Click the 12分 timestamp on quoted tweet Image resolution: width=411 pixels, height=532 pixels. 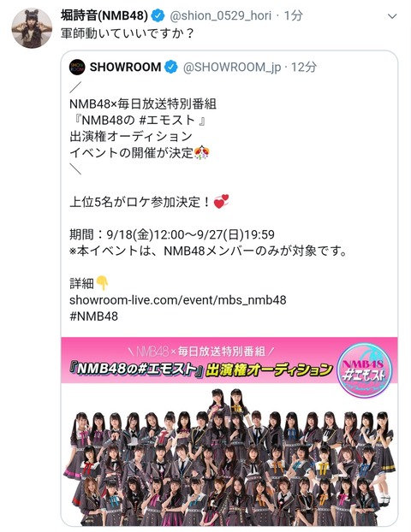[303, 68]
